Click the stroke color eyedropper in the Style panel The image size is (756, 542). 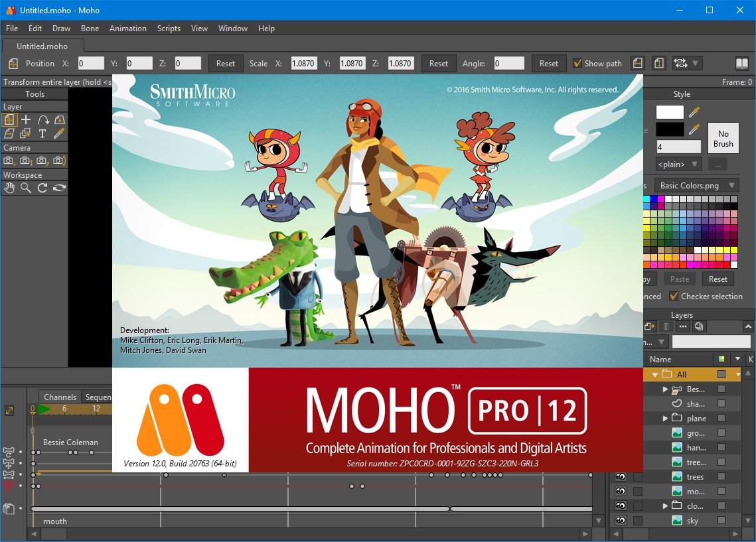(x=694, y=129)
